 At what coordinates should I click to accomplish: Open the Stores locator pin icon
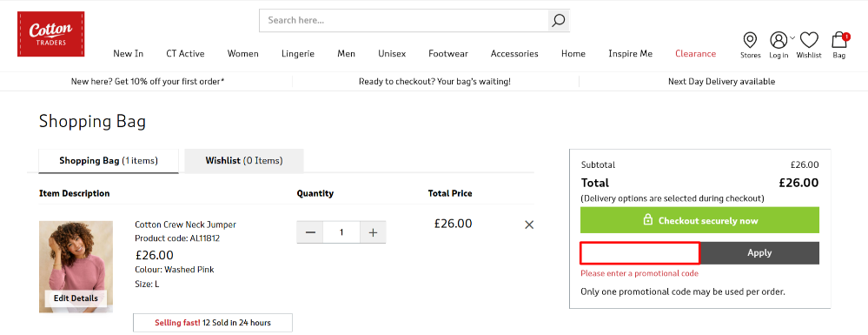750,40
